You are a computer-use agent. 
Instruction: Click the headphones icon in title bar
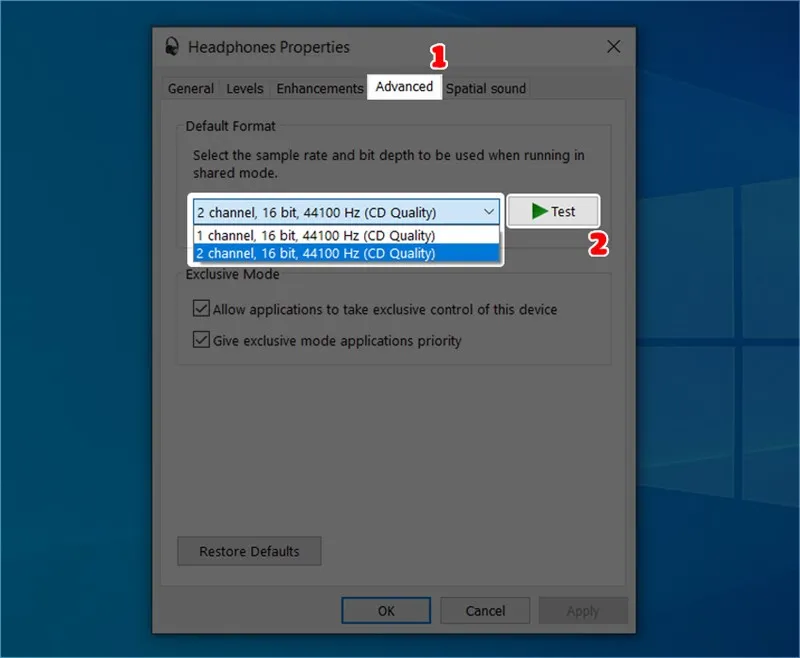[172, 47]
